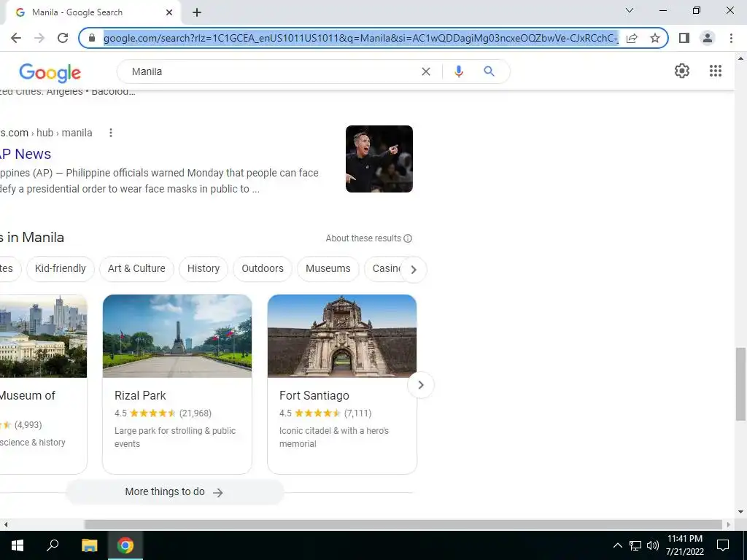Open the clock and date flyout
747x560 pixels.
[x=685, y=545]
